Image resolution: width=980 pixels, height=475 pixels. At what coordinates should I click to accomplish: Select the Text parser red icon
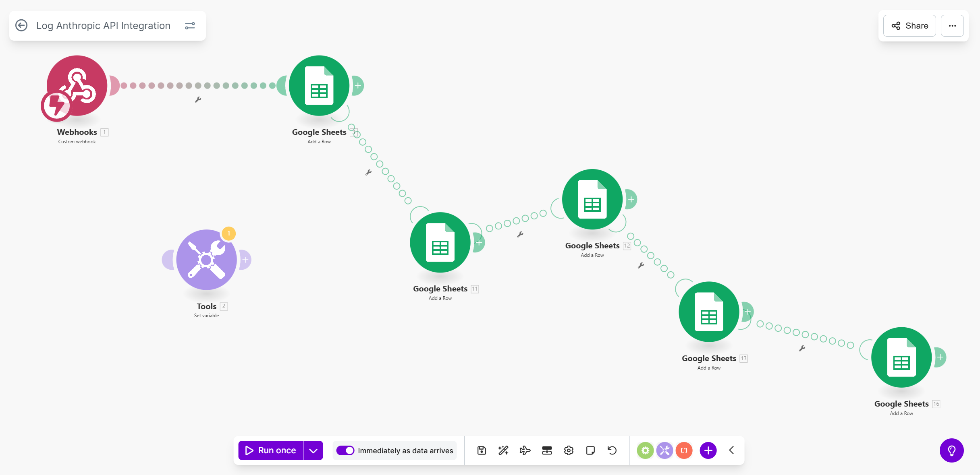pyautogui.click(x=684, y=450)
